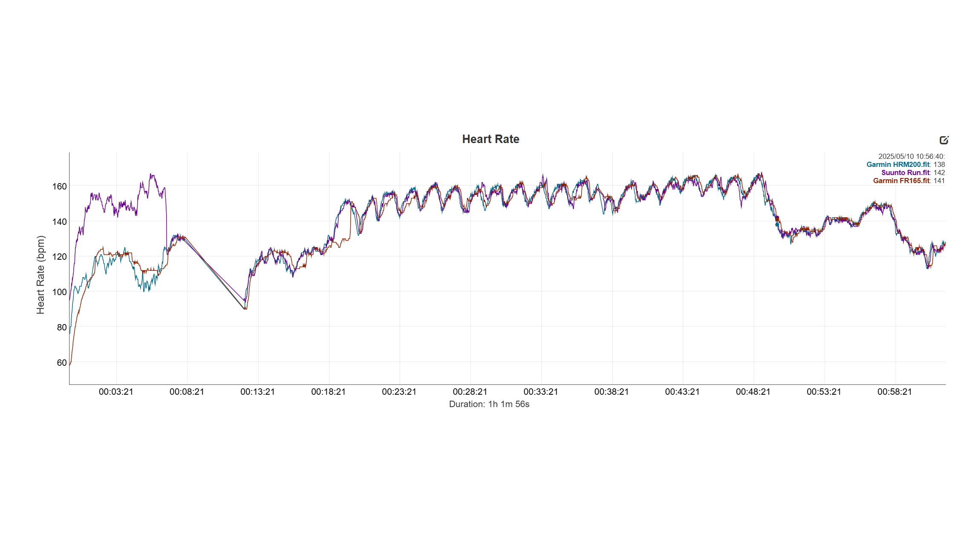Click the 00:23:21 time axis tick label
This screenshot has width=980, height=551.
[399, 392]
